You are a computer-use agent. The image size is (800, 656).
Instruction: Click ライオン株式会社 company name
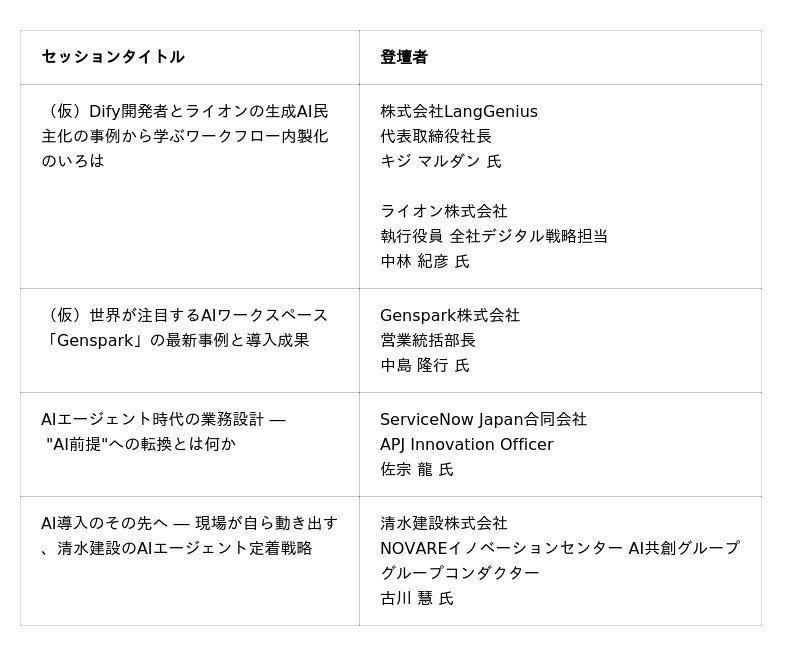[444, 211]
